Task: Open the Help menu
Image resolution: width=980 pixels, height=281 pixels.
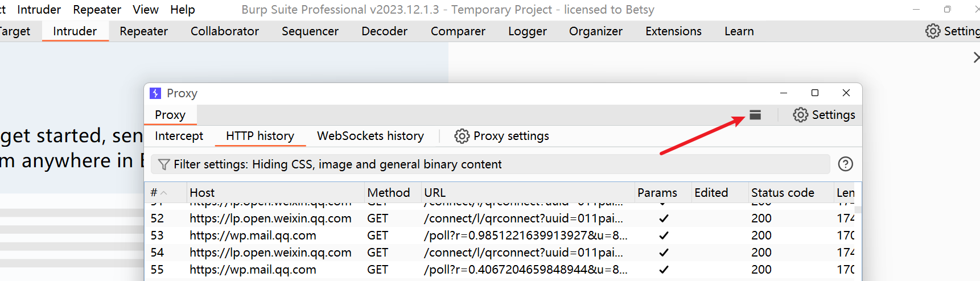Action: (183, 10)
